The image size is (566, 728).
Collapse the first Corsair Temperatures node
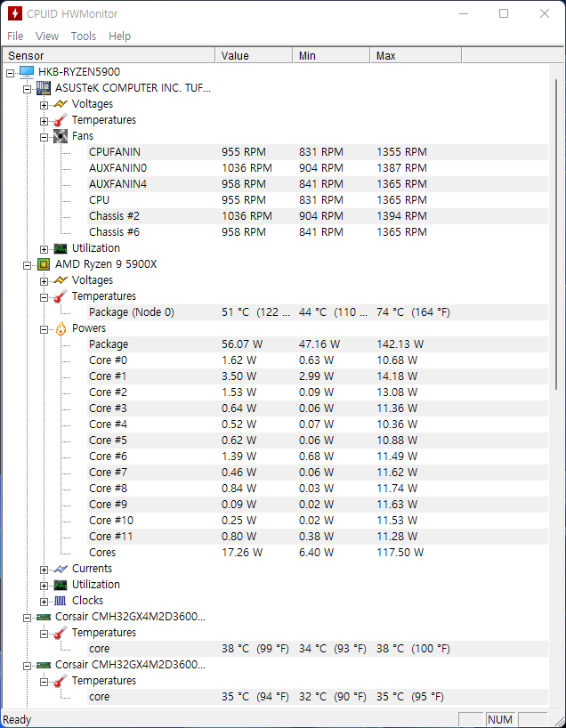[x=44, y=634]
